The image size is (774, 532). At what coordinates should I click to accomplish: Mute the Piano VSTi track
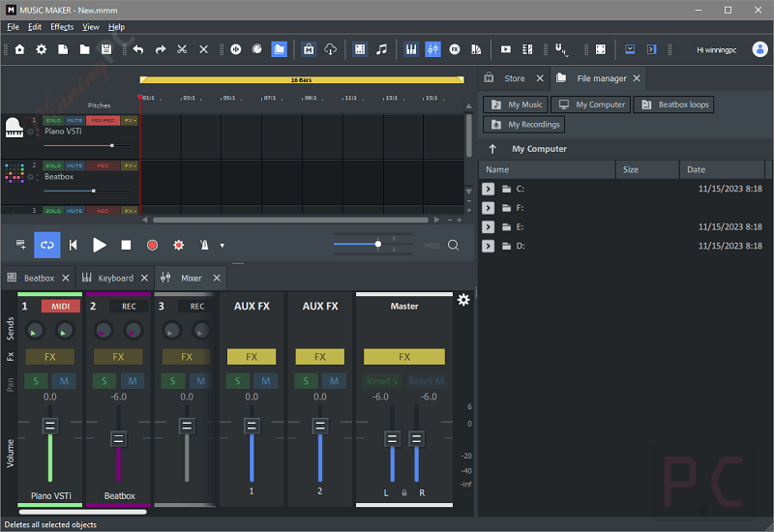pos(74,120)
